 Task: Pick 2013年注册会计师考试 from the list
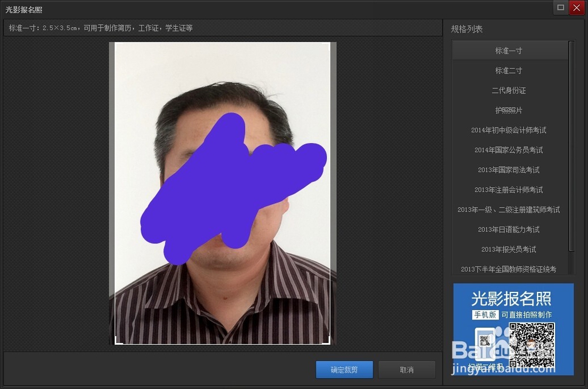pos(508,189)
